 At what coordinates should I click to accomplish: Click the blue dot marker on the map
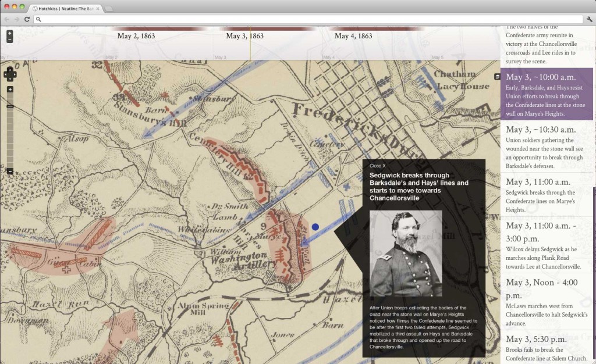(x=315, y=227)
